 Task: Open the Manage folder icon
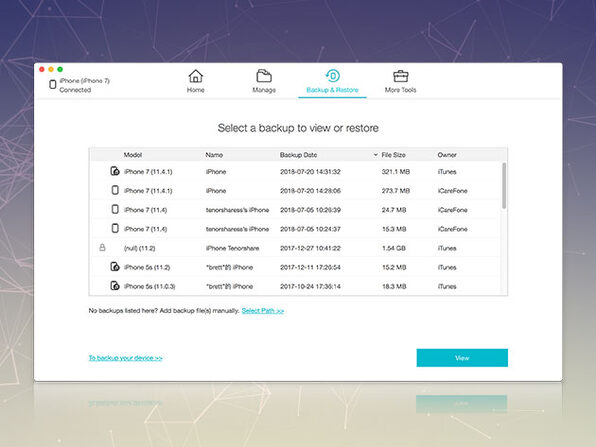coord(264,76)
